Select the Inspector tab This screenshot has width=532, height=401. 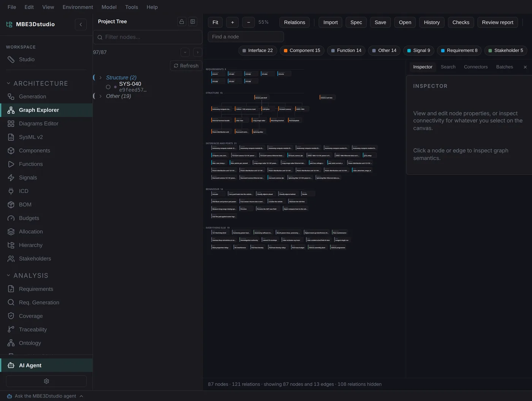click(x=423, y=67)
